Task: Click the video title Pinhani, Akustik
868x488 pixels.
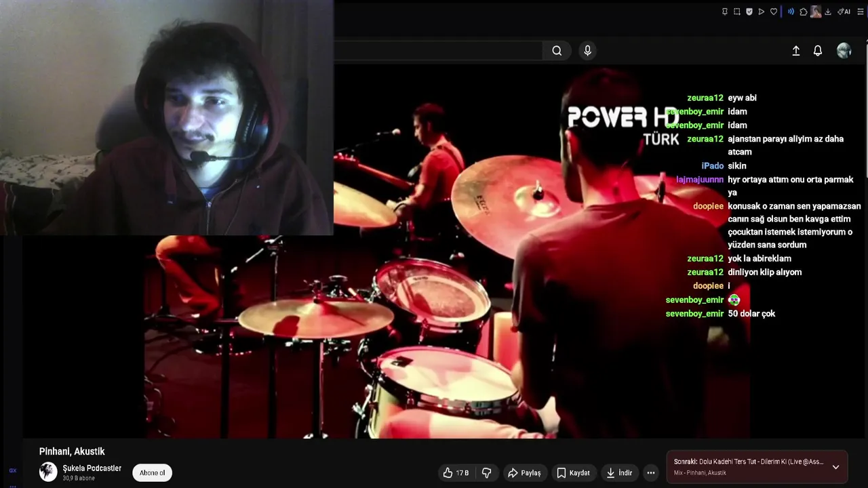Action: (72, 451)
